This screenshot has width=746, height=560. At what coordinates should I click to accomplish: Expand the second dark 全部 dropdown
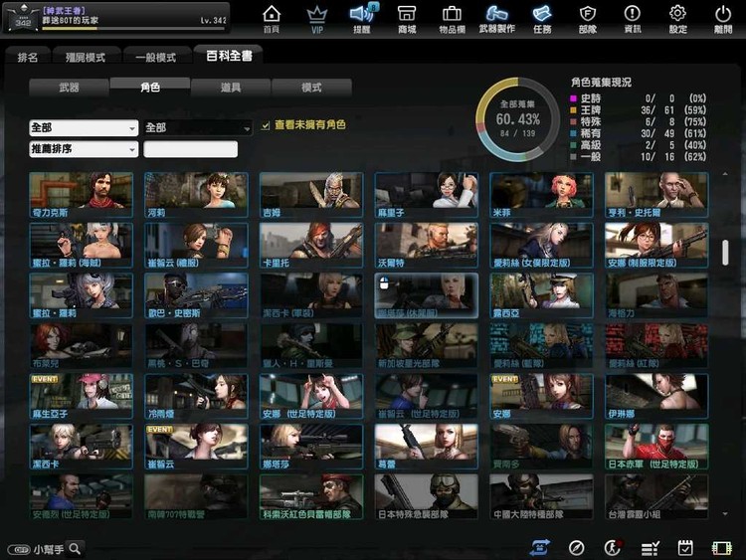coord(198,127)
